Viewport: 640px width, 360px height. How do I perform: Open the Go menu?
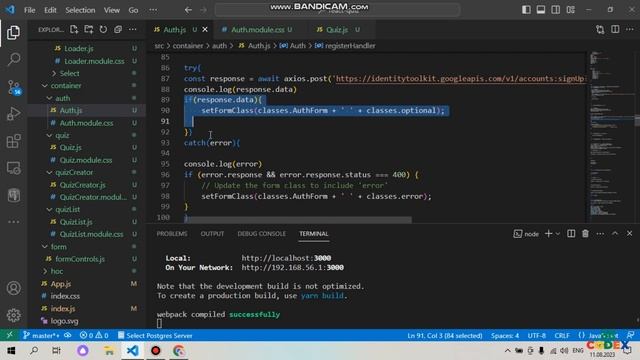[x=133, y=10]
